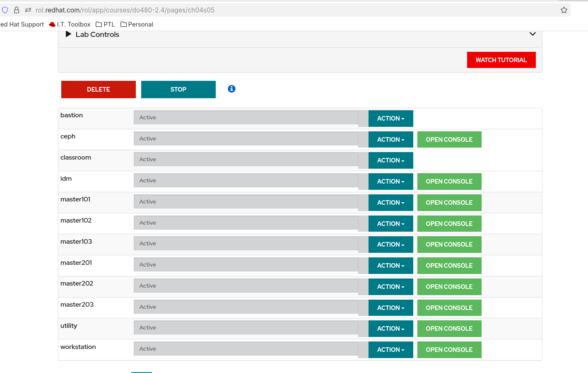This screenshot has height=373, width=588.
Task: Click the 'utility' machine name
Action: (69, 326)
